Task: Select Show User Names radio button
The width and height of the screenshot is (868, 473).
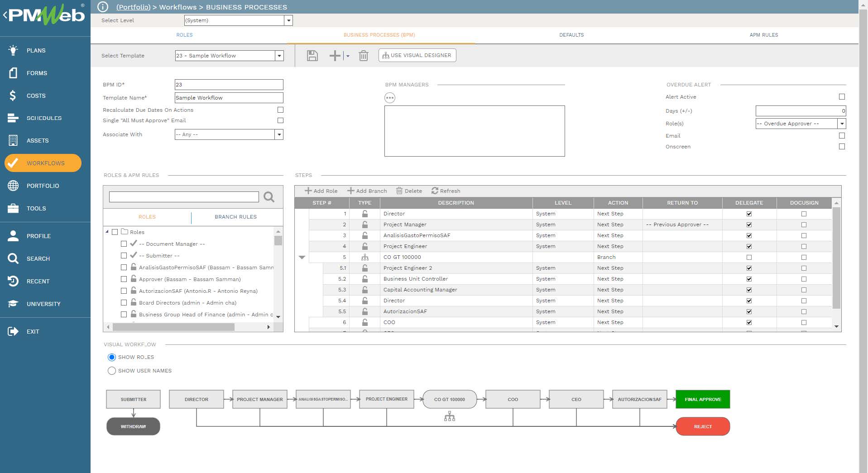Action: coord(112,371)
